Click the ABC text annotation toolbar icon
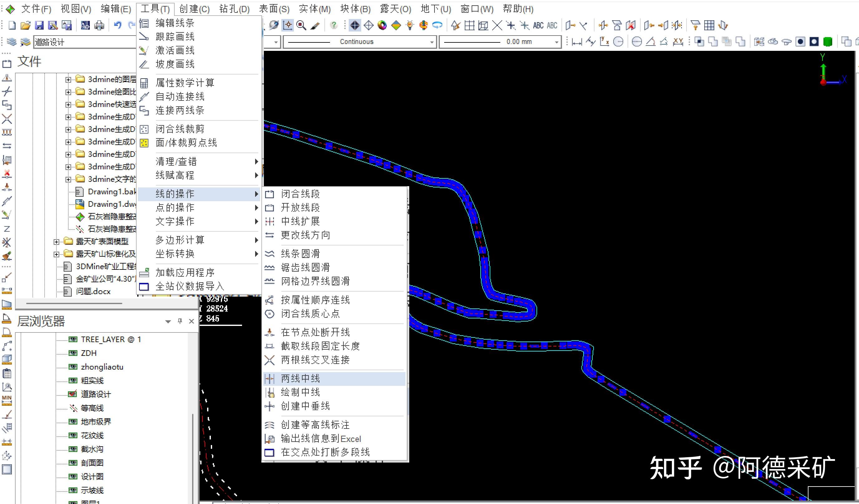Viewport: 859px width, 504px height. (x=538, y=25)
